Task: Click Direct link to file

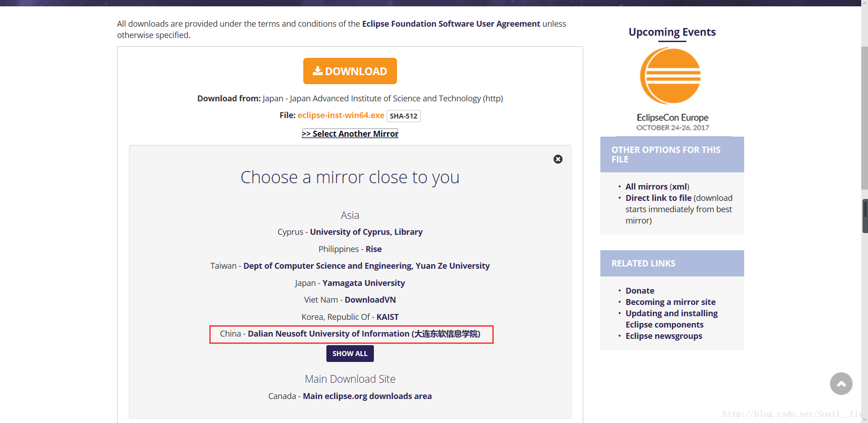Action: point(658,198)
